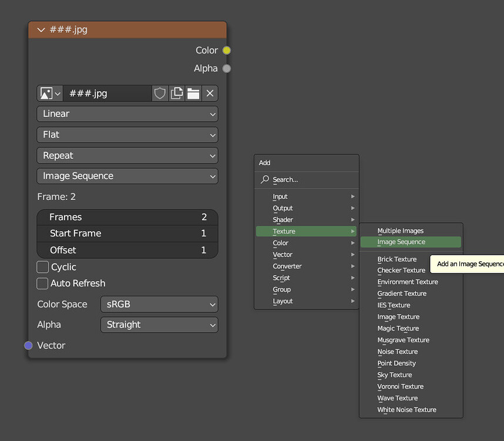Open the Input submenu
Viewport: 504px width, 441px height.
306,196
